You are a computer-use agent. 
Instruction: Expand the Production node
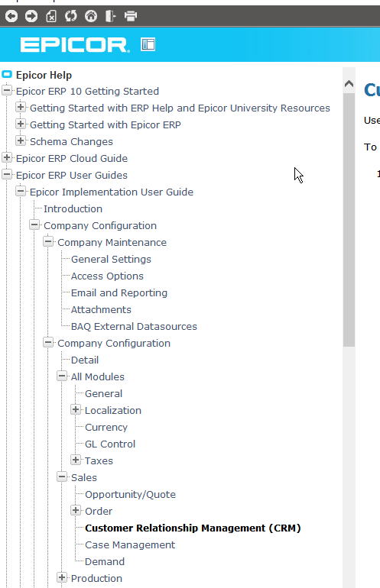click(62, 577)
